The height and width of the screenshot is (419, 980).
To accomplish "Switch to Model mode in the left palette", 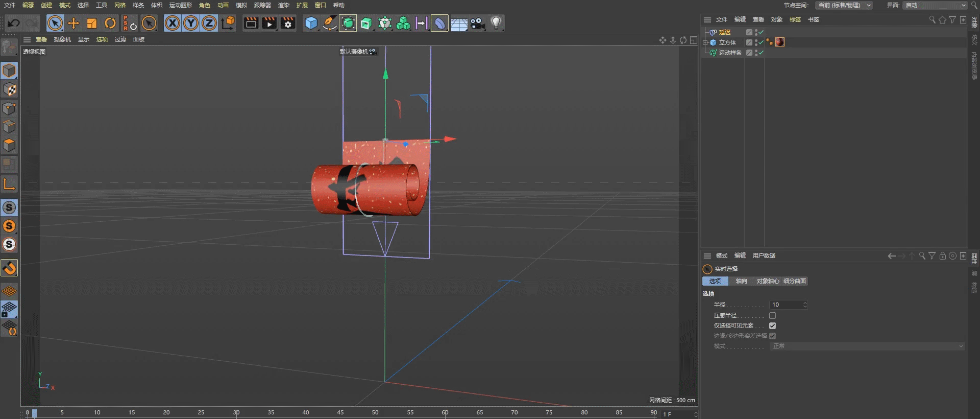I will pyautogui.click(x=9, y=71).
